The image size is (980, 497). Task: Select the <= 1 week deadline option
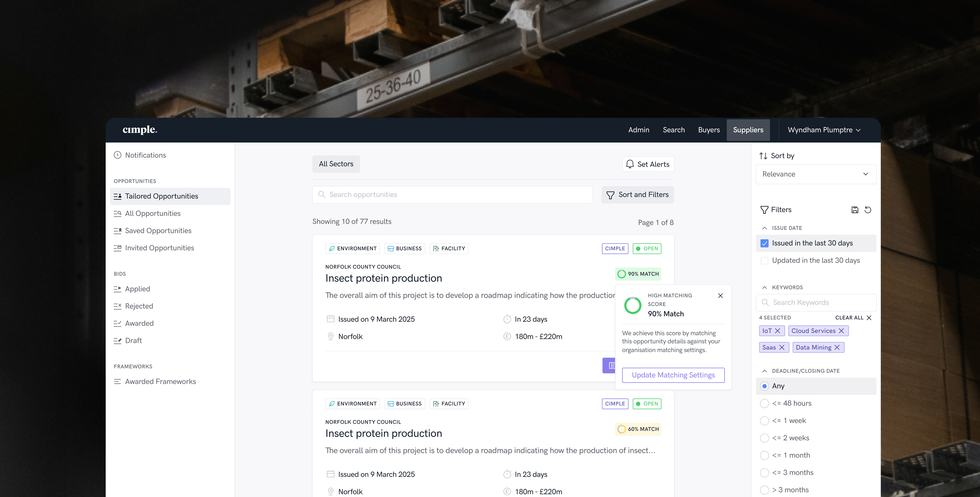764,421
